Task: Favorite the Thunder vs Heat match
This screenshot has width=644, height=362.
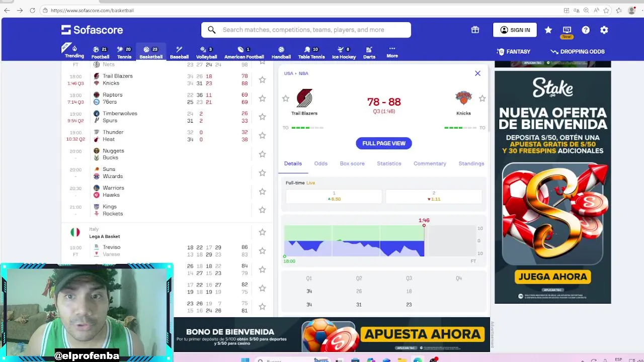Action: click(262, 135)
